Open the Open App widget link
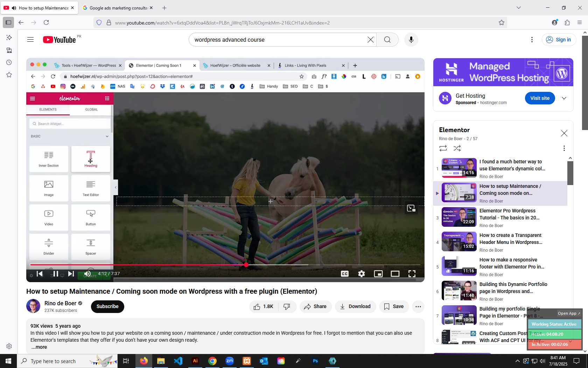 point(569,313)
